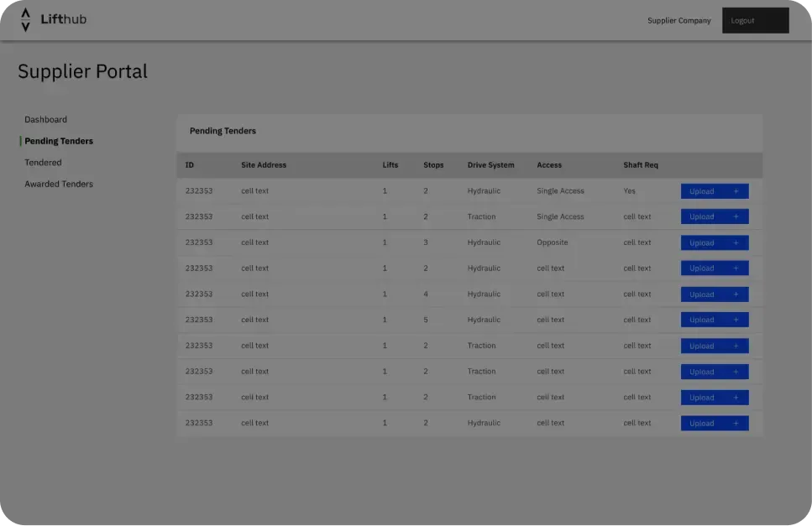
Task: Click plus icon for the 5-stop Hydraulic tender
Action: [736, 320]
